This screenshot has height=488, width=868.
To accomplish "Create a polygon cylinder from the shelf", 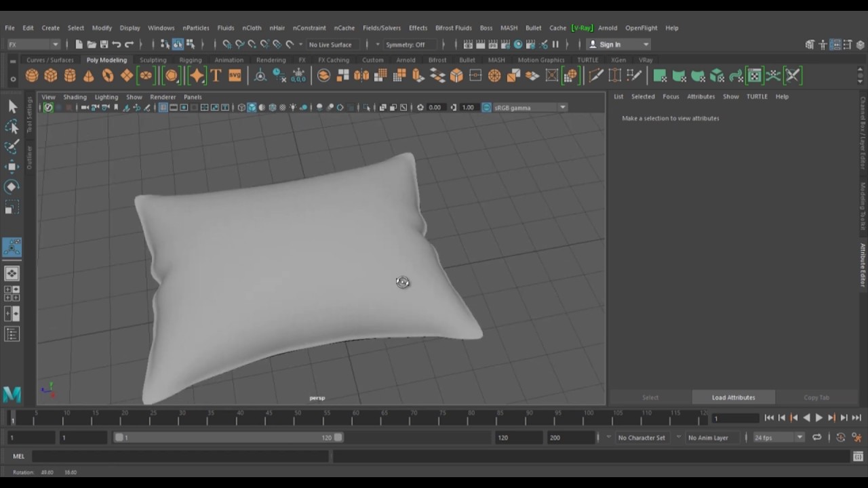I will click(70, 75).
